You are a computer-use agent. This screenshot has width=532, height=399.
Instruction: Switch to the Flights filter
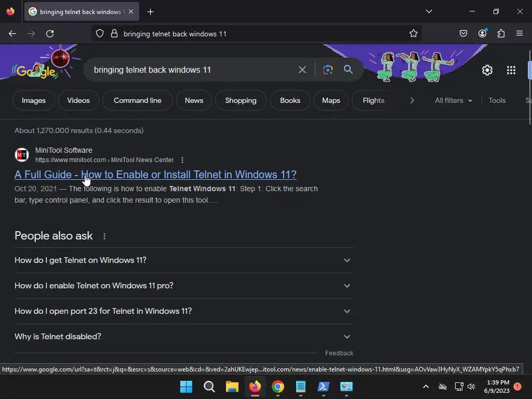[x=374, y=100]
